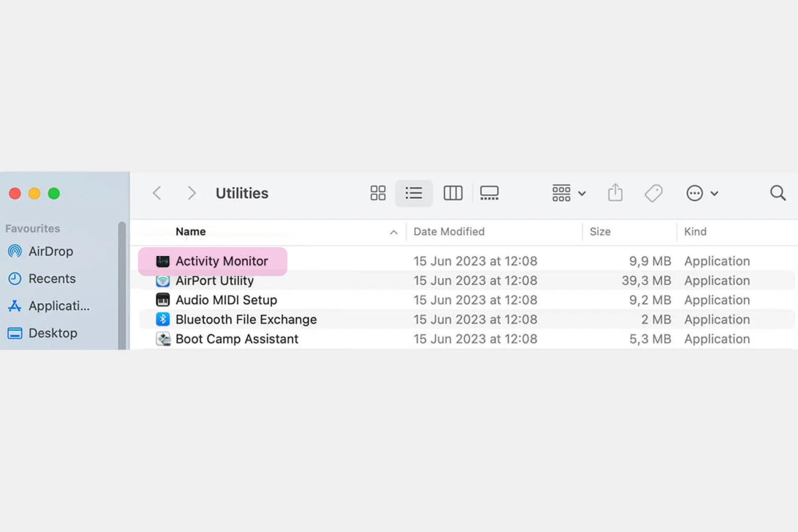Switch to gallery view
The width and height of the screenshot is (798, 532).
(489, 193)
